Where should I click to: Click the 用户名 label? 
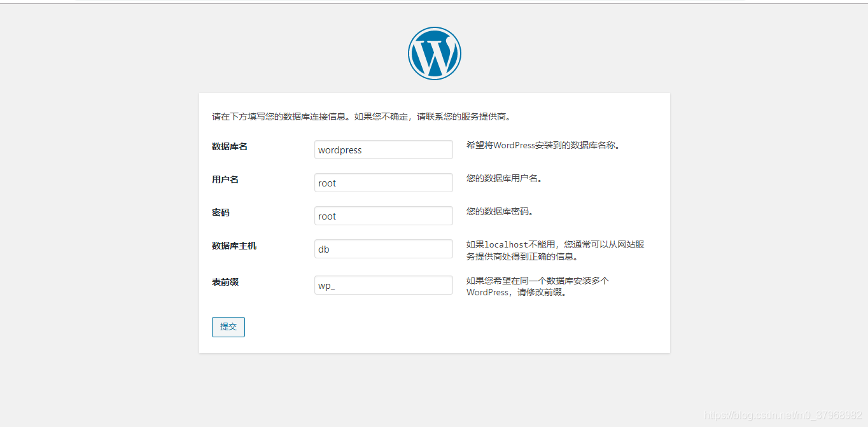[225, 179]
